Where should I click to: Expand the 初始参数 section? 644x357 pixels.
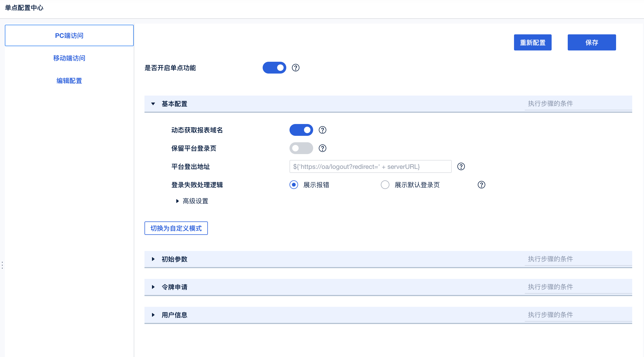point(153,259)
